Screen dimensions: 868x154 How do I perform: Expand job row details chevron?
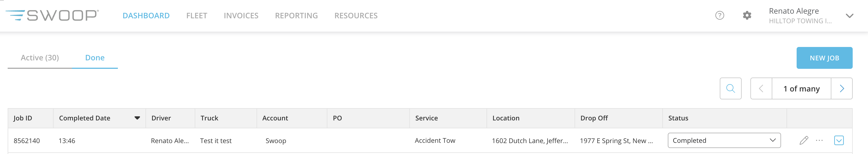839,141
